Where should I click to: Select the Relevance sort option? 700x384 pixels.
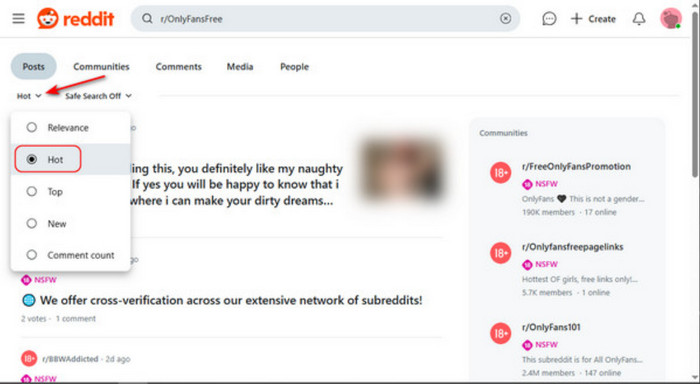tap(71, 128)
